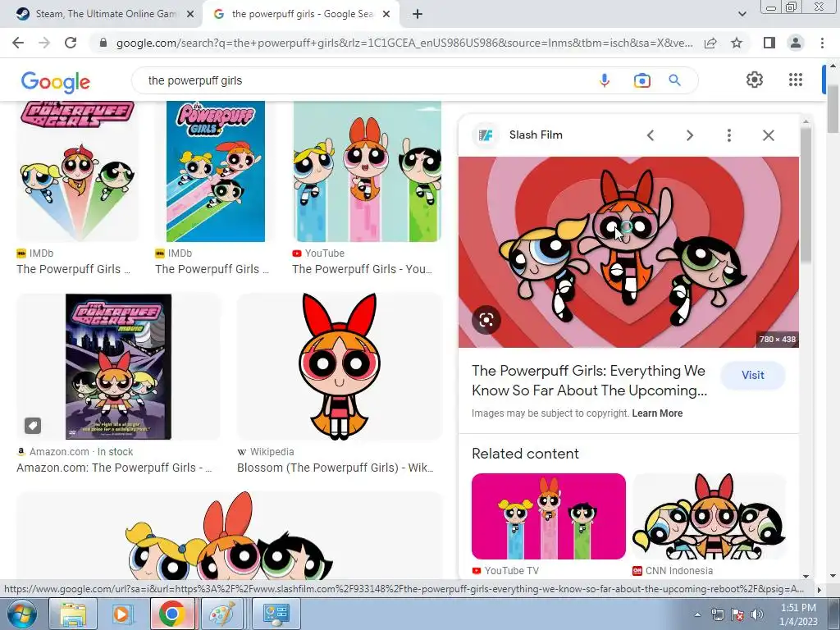Image resolution: width=840 pixels, height=630 pixels.
Task: Click the preview panel scrollbar down arrow
Action: (806, 577)
